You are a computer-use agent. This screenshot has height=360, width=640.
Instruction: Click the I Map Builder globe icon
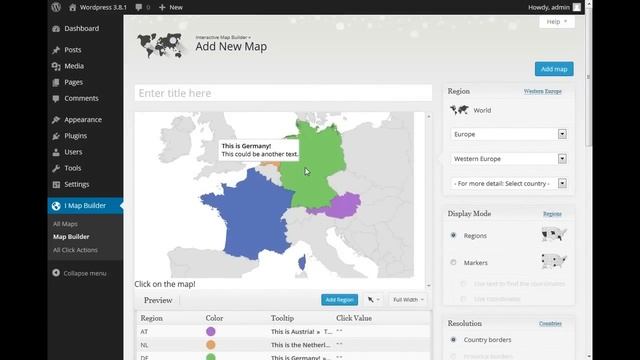coord(56,206)
